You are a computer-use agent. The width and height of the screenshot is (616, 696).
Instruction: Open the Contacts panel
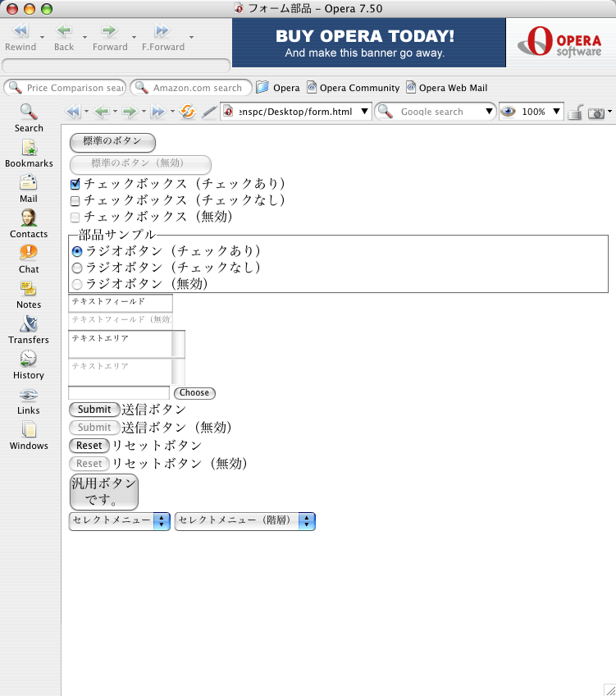pos(29,224)
